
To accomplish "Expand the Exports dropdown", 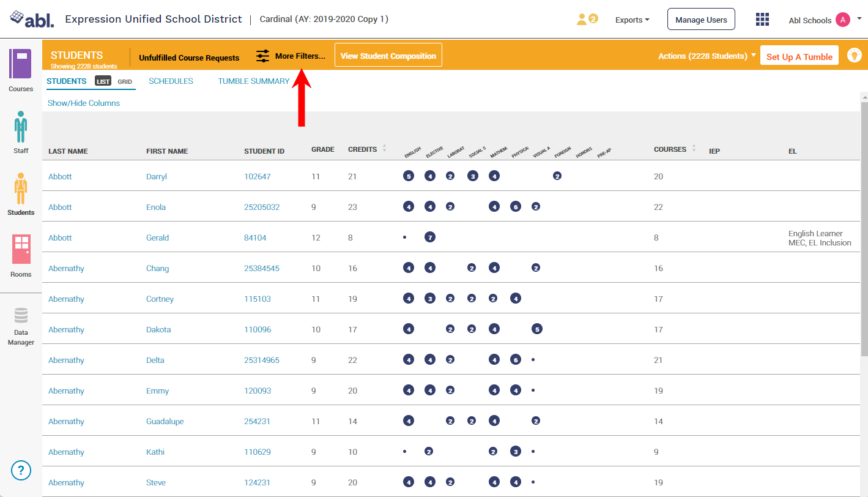I will (x=632, y=20).
